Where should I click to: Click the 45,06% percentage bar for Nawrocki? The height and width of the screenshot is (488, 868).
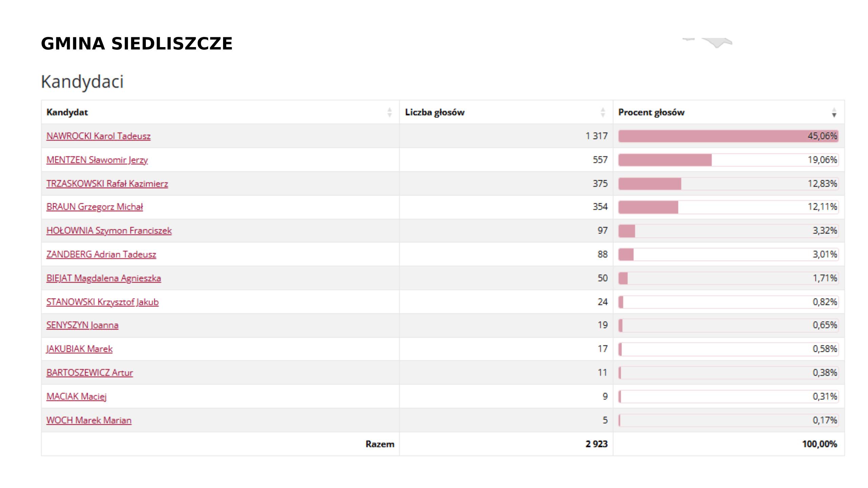click(x=728, y=136)
